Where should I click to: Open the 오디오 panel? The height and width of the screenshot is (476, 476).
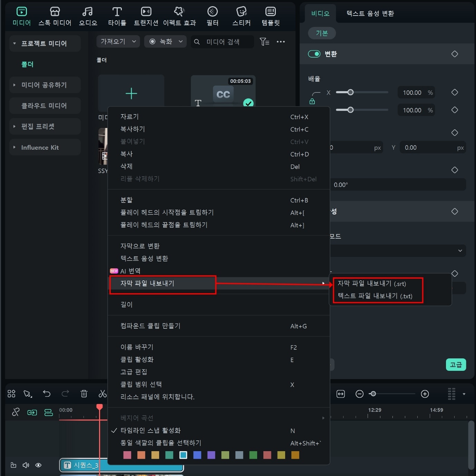[x=88, y=17]
